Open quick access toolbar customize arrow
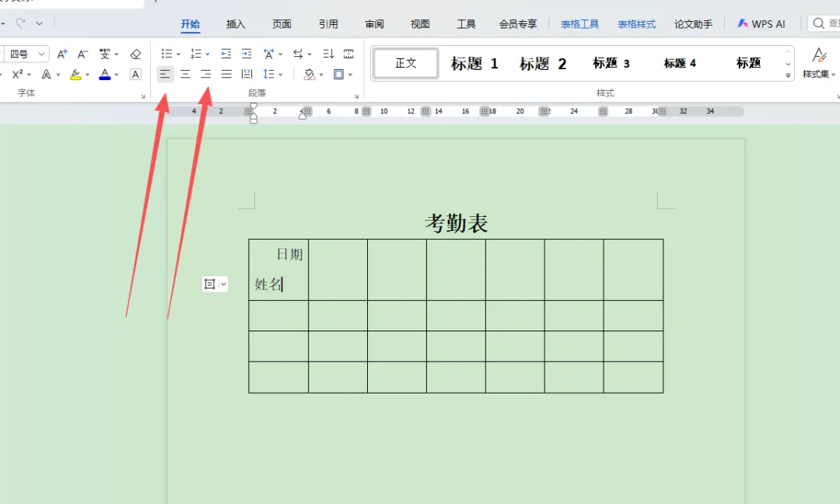Image resolution: width=840 pixels, height=504 pixels. pos(39,23)
